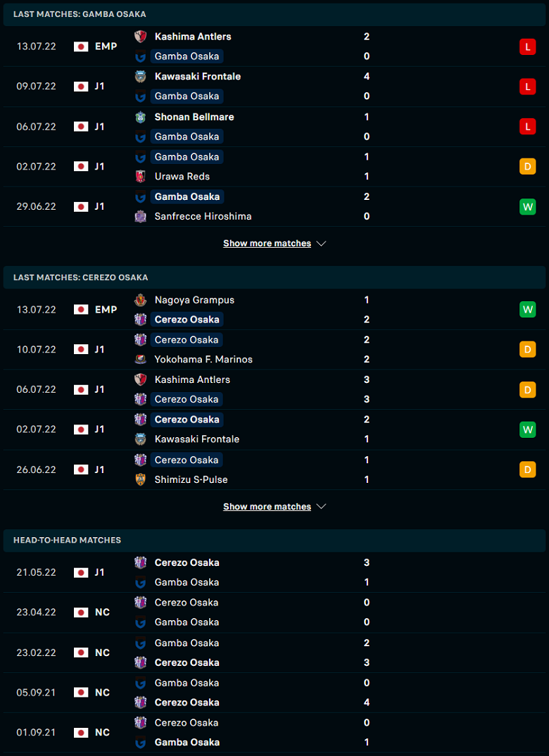The image size is (549, 756).
Task: Click the Japan flag in the 21.05.22 head-to-head row
Action: coord(81,572)
